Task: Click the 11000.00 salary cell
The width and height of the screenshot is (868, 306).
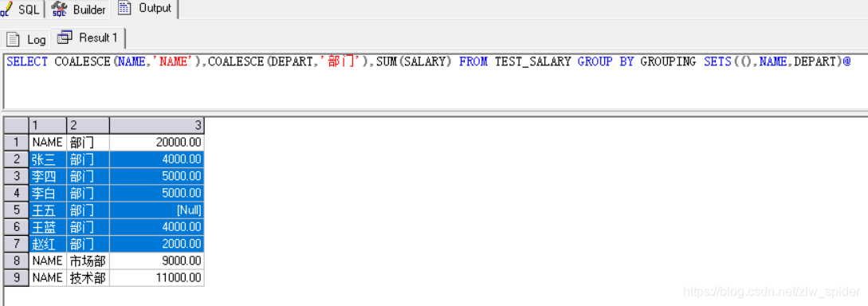Action: point(157,277)
